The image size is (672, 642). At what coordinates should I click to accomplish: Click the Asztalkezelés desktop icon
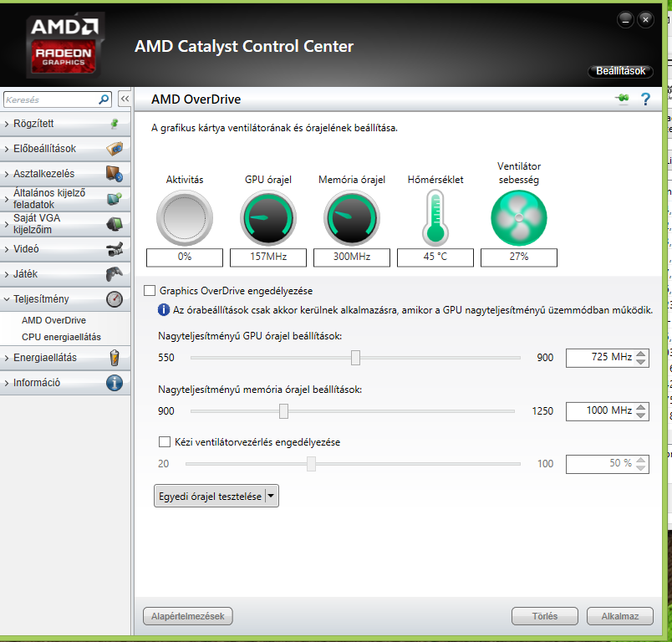click(115, 174)
